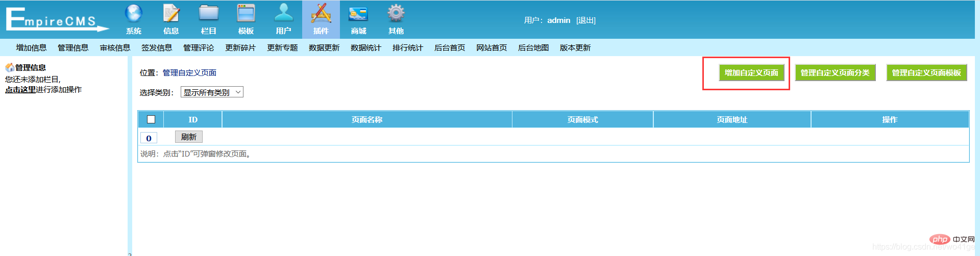Open 管理自定义页面 breadcrumb link
Viewport: 980px width, 256px height.
pyautogui.click(x=189, y=73)
